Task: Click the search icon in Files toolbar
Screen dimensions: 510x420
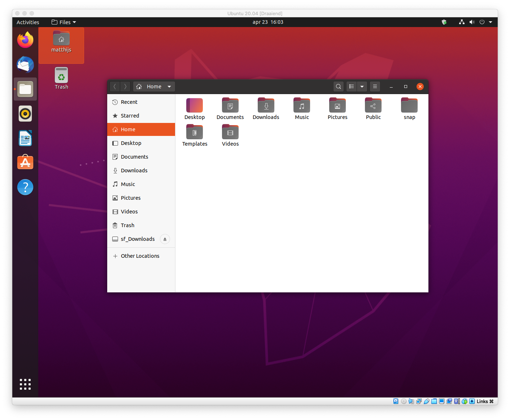Action: pyautogui.click(x=338, y=87)
